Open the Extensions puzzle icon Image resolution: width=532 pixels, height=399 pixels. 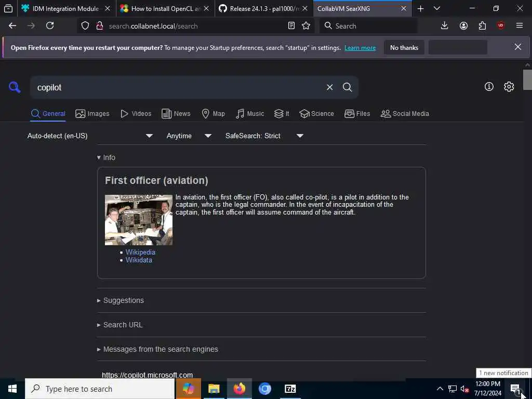[x=482, y=26]
